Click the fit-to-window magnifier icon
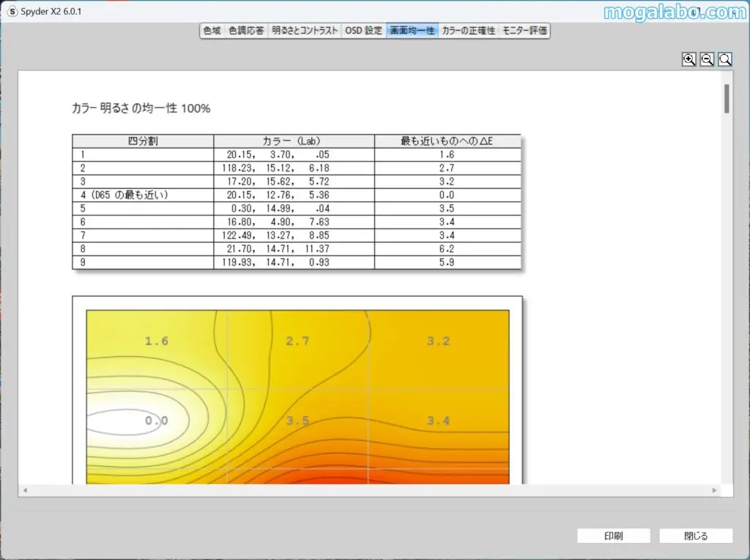750x560 pixels. pyautogui.click(x=725, y=60)
